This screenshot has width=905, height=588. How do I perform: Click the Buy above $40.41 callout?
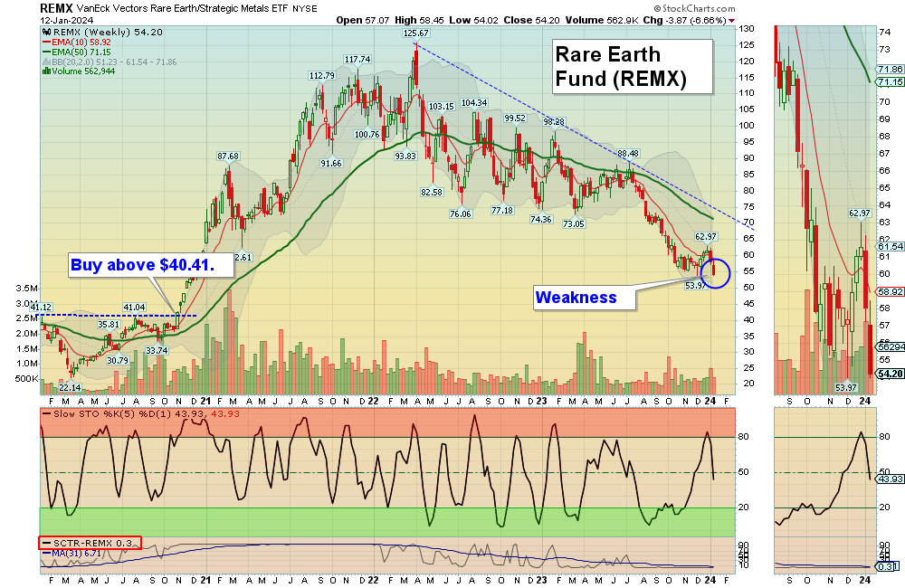click(x=151, y=265)
